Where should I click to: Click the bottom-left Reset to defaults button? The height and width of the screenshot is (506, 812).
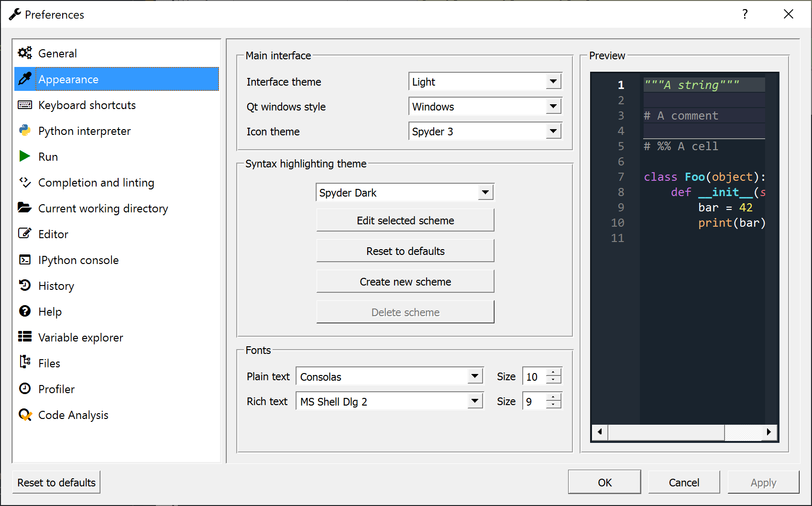click(56, 482)
